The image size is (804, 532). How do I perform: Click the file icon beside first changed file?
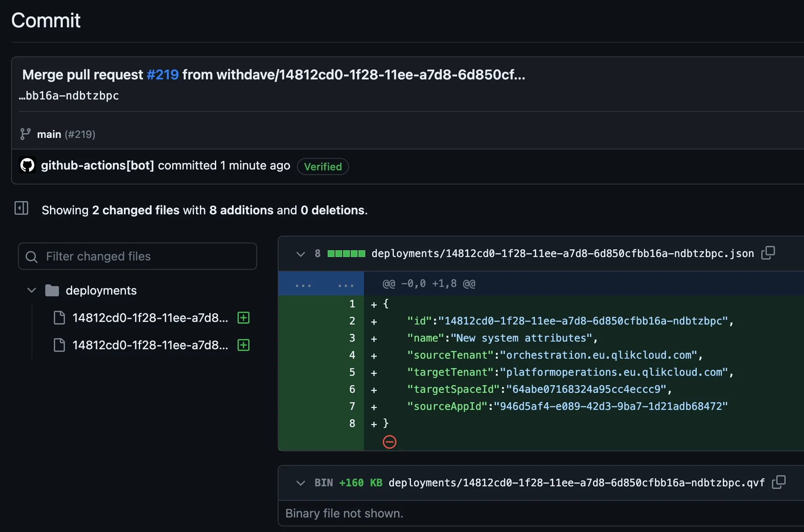pyautogui.click(x=59, y=318)
